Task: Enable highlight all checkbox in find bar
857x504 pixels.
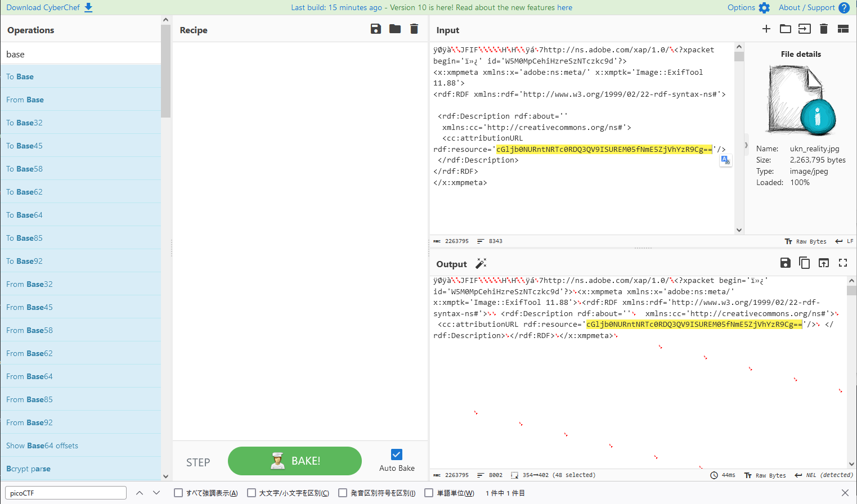Action: pos(178,493)
